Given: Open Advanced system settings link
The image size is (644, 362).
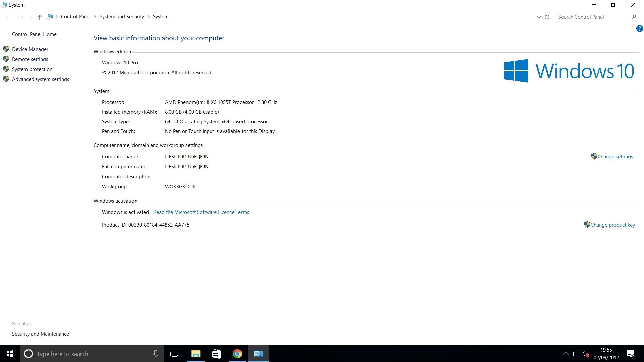Looking at the screenshot, I should (41, 79).
